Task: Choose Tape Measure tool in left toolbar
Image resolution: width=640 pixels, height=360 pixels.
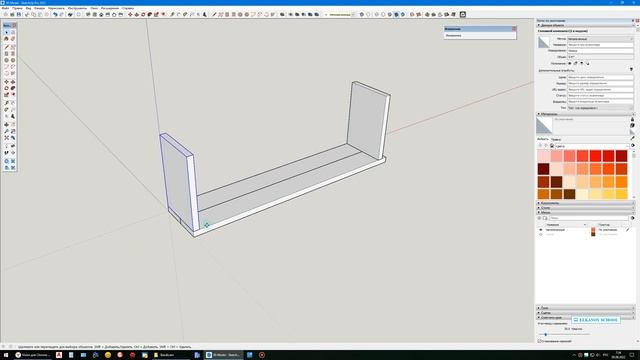Action: tap(7, 103)
